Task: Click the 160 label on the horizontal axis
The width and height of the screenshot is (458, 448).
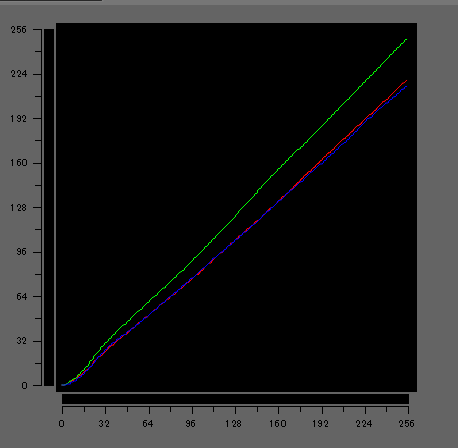Action: (x=278, y=424)
